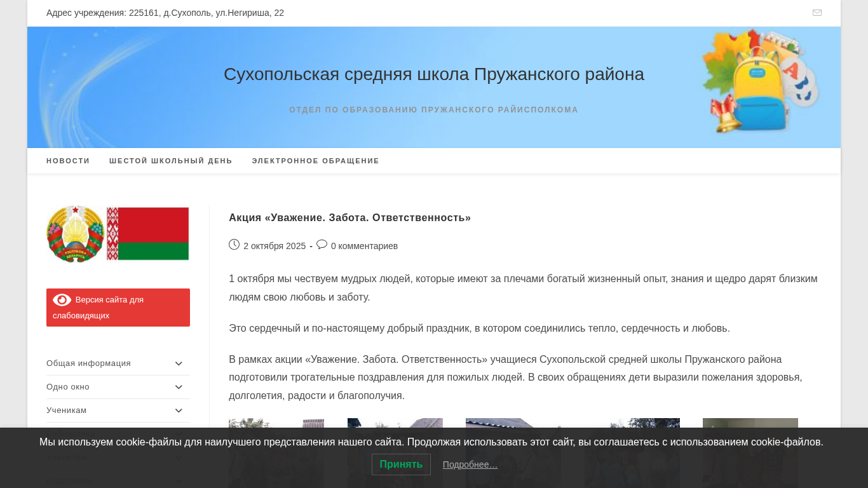
Task: Open the Шестой школьный день menu
Action: click(171, 161)
